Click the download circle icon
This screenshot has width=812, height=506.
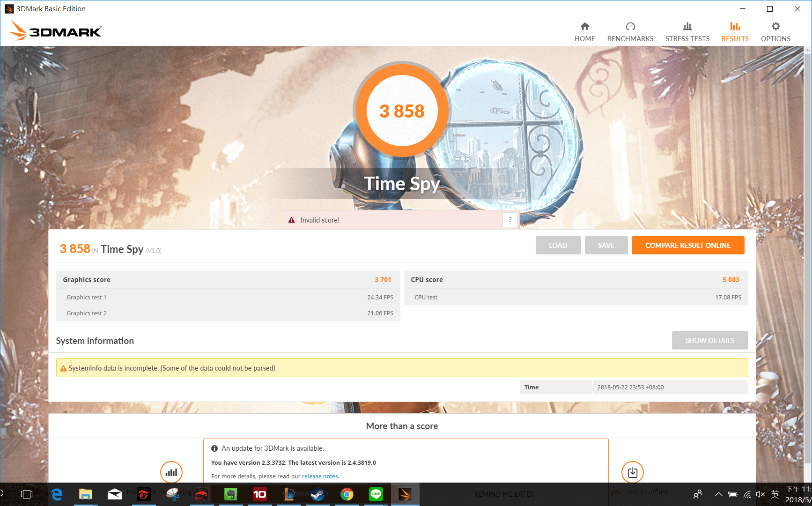pyautogui.click(x=633, y=472)
